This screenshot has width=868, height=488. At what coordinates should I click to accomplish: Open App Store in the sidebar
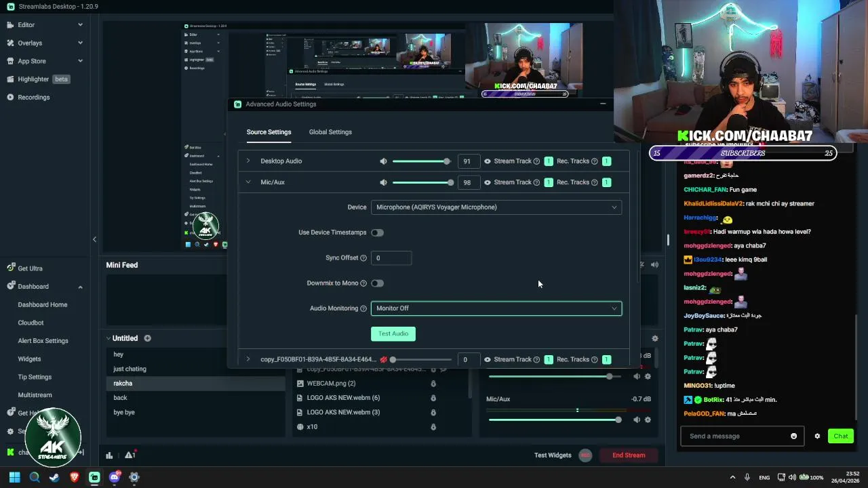click(32, 61)
